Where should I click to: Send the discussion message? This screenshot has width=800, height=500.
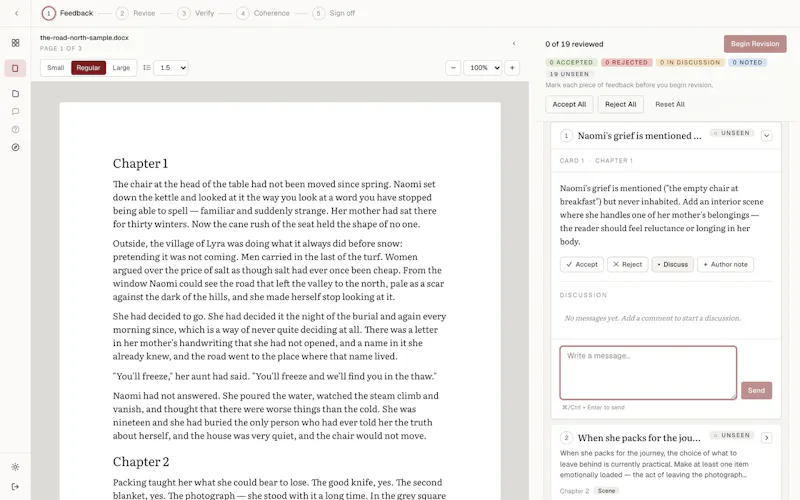coord(756,390)
